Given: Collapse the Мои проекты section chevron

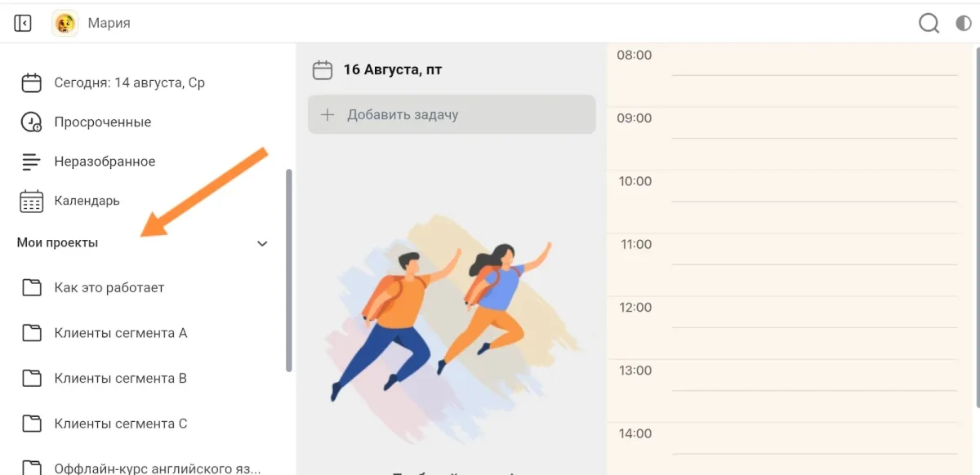Looking at the screenshot, I should (x=262, y=243).
